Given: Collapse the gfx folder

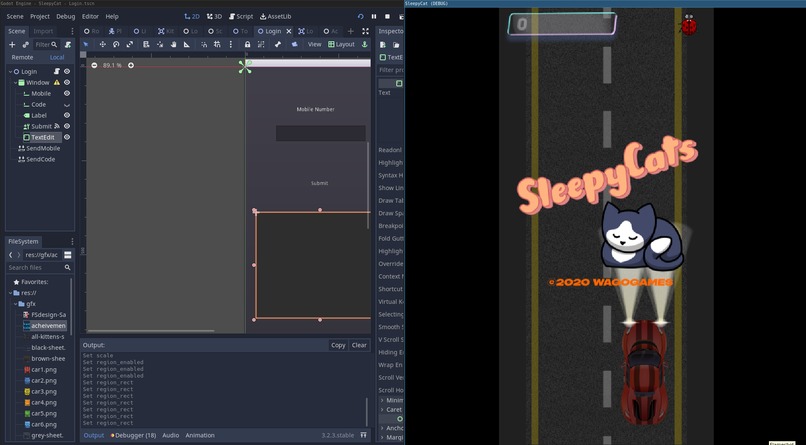Looking at the screenshot, I should (15, 304).
